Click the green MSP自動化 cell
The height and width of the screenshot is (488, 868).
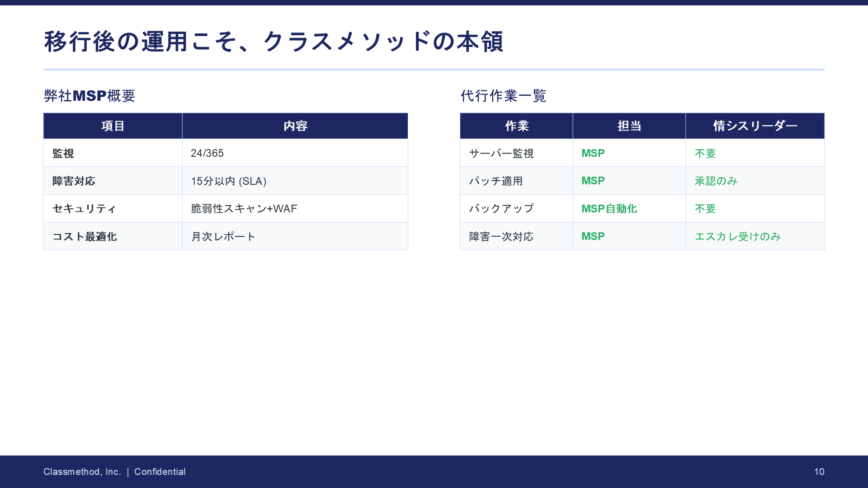click(x=609, y=209)
